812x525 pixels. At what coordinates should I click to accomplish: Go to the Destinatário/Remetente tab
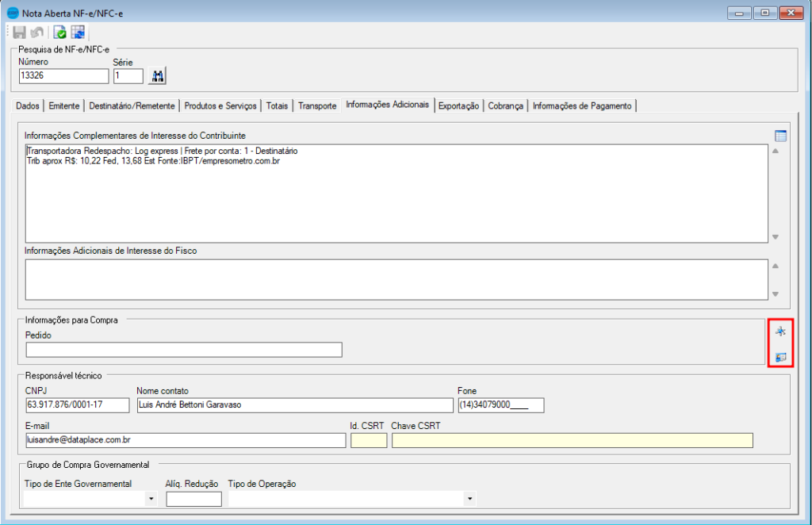132,105
